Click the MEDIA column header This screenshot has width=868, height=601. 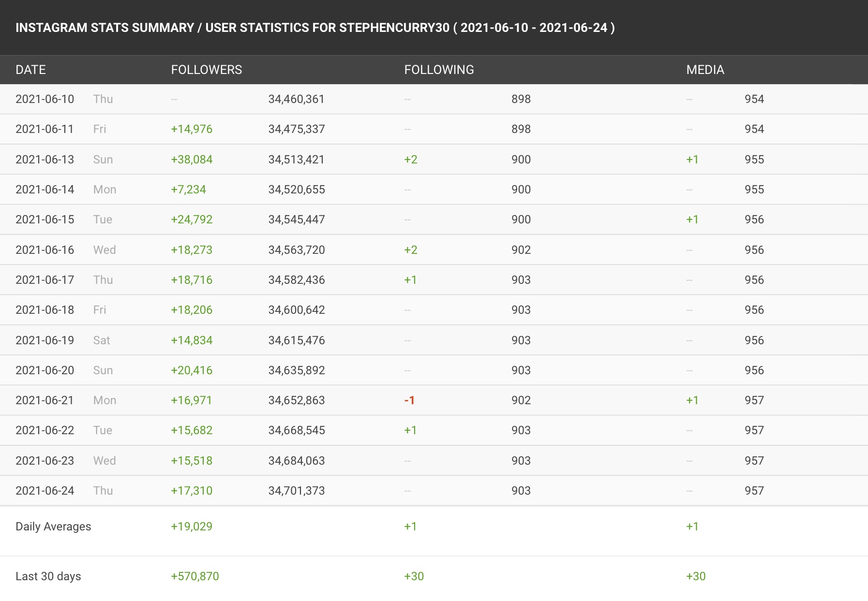click(x=705, y=70)
